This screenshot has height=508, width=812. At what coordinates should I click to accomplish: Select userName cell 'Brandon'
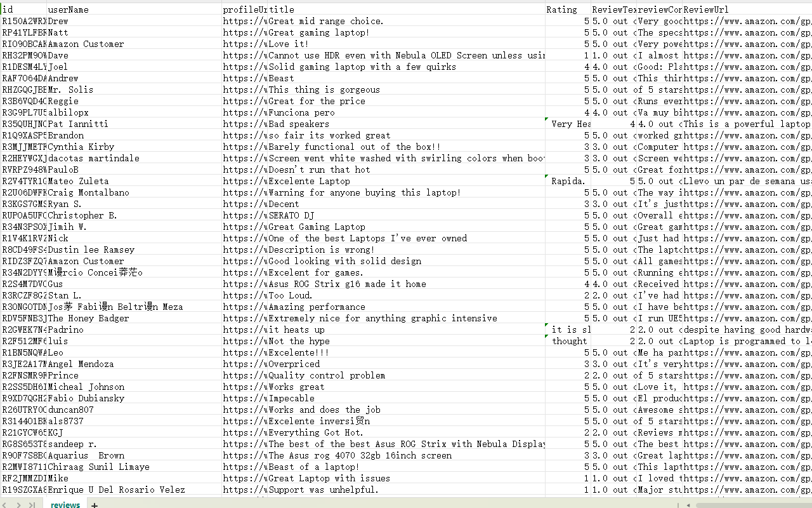(134, 135)
